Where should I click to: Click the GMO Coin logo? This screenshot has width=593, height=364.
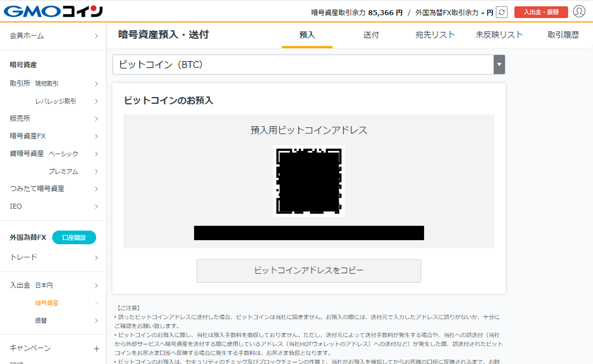click(53, 11)
